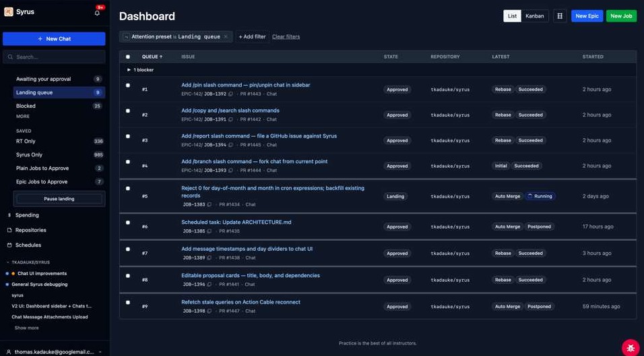The width and height of the screenshot is (644, 356).
Task: Collapse the TKADAUKE/SYRUS chat section
Action: tap(28, 262)
